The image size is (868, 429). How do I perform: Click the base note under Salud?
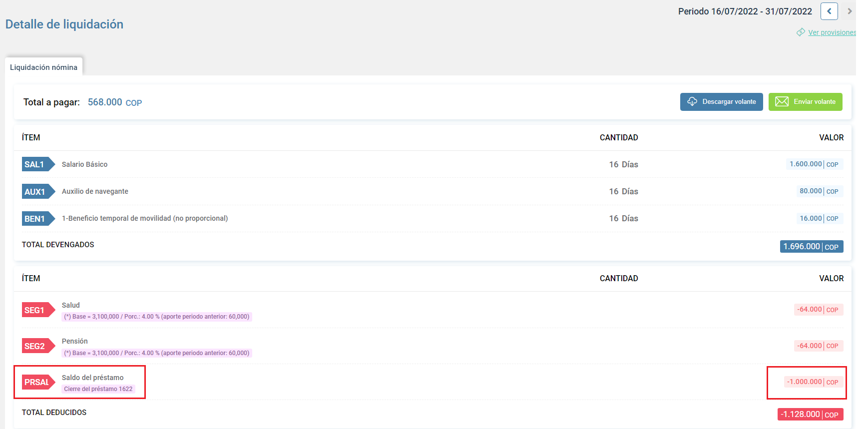tap(157, 317)
